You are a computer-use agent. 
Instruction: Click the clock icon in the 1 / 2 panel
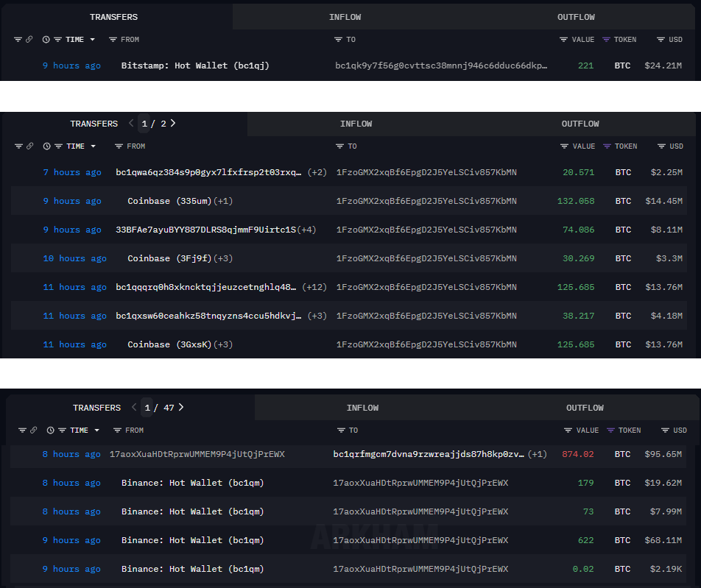pos(46,146)
